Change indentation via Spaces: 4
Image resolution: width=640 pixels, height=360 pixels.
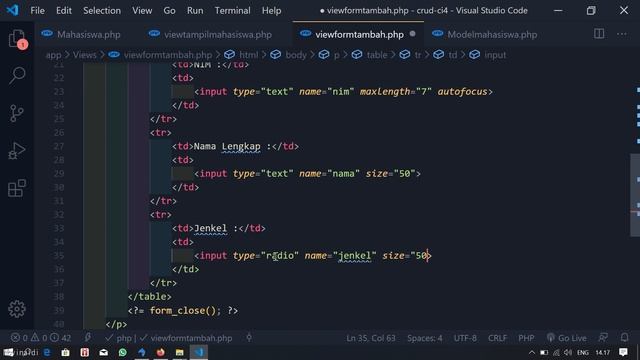click(x=424, y=338)
